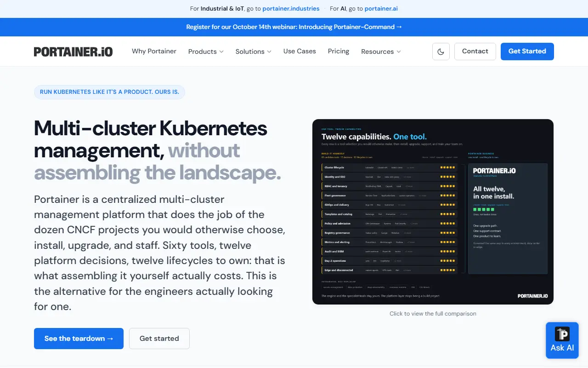The image size is (588, 368).
Task: Follow the portainer.industries link
Action: (291, 9)
